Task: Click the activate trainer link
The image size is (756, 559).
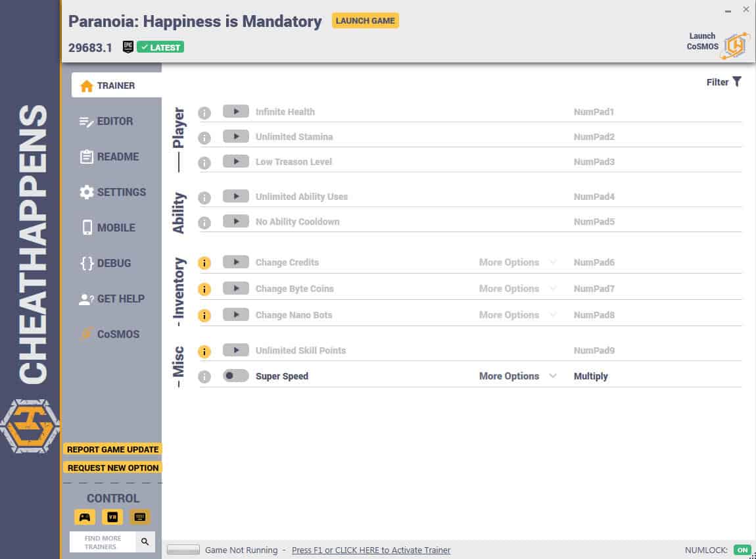Action: pos(371,550)
